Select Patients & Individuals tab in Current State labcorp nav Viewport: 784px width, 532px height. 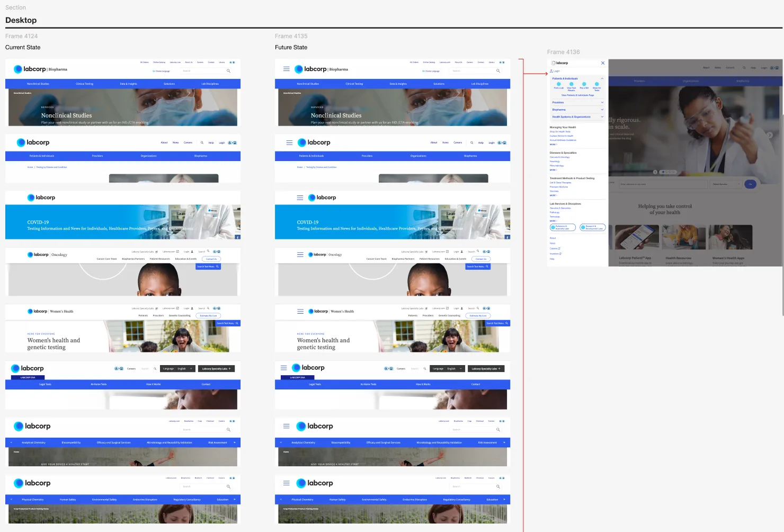42,156
